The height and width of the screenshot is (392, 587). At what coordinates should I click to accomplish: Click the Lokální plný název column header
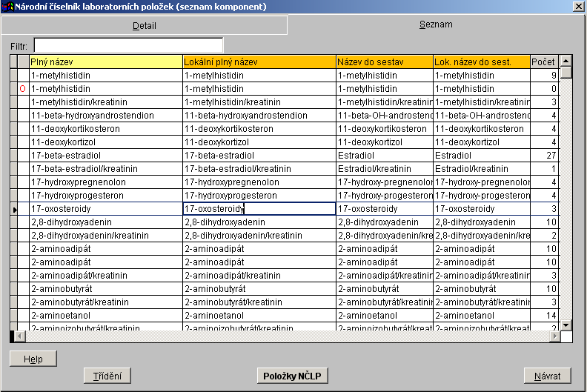click(259, 62)
